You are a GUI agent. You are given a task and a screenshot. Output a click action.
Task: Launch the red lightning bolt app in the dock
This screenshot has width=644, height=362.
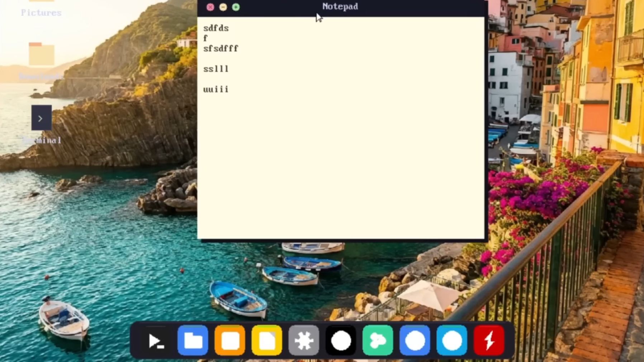click(489, 340)
